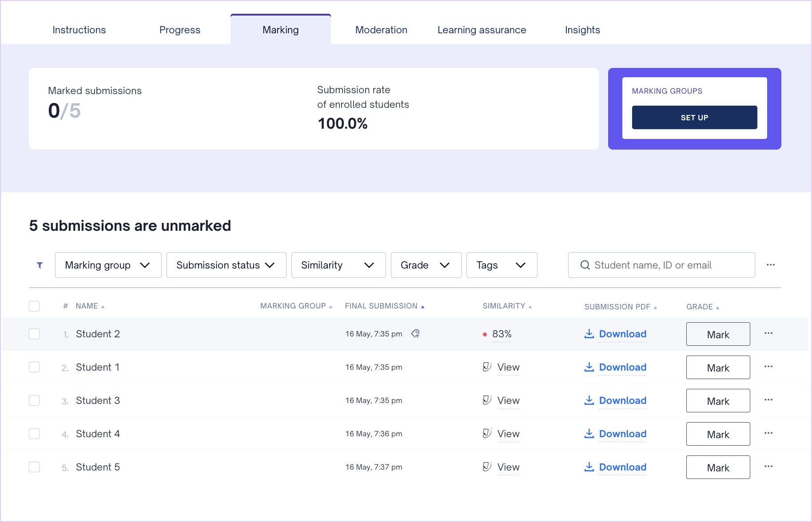This screenshot has height=522, width=812.
Task: Click the SET UP marking groups button
Action: click(695, 118)
